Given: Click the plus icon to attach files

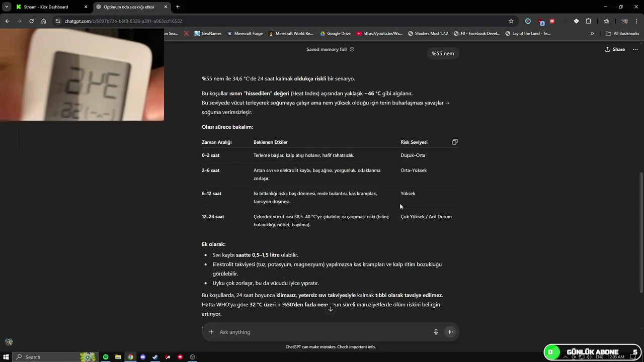Looking at the screenshot, I should 211,332.
